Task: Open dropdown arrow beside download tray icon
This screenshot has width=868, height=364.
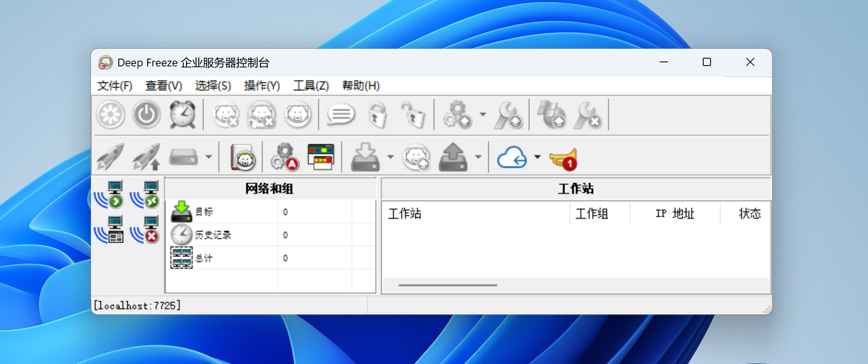Action: 390,157
